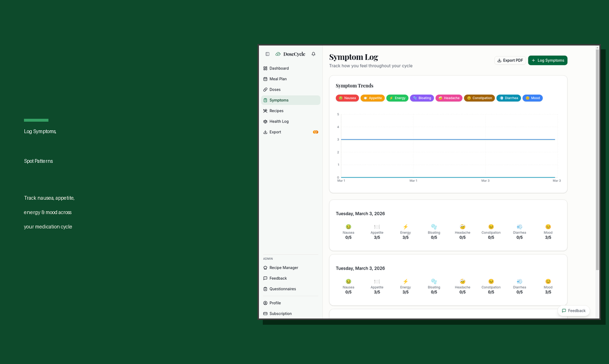609x364 pixels.
Task: Open the Profile page
Action: pos(291,303)
